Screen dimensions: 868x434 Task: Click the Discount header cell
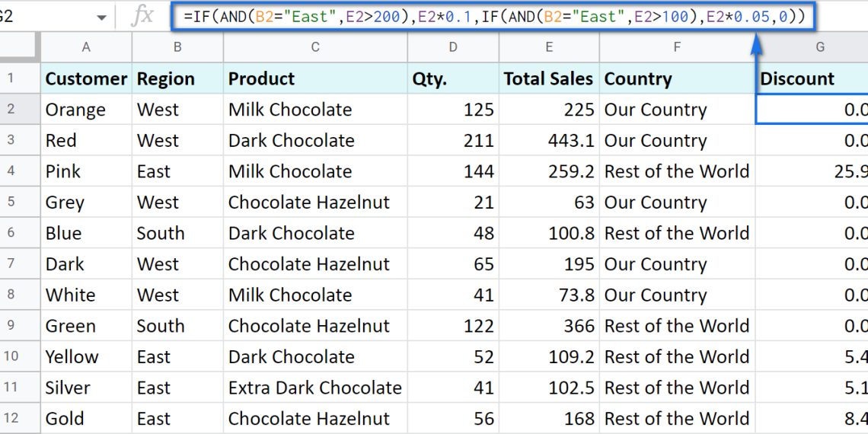(x=812, y=78)
